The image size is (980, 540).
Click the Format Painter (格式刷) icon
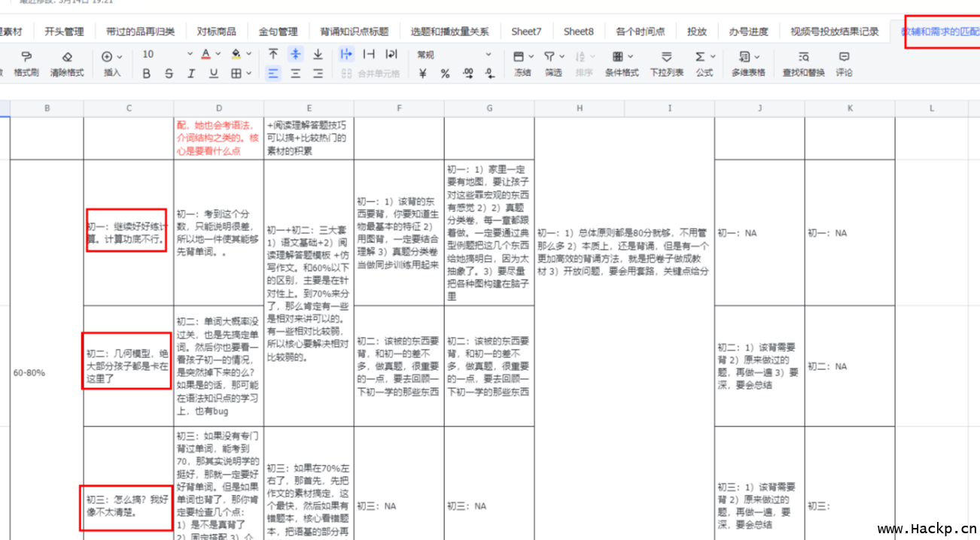click(26, 57)
